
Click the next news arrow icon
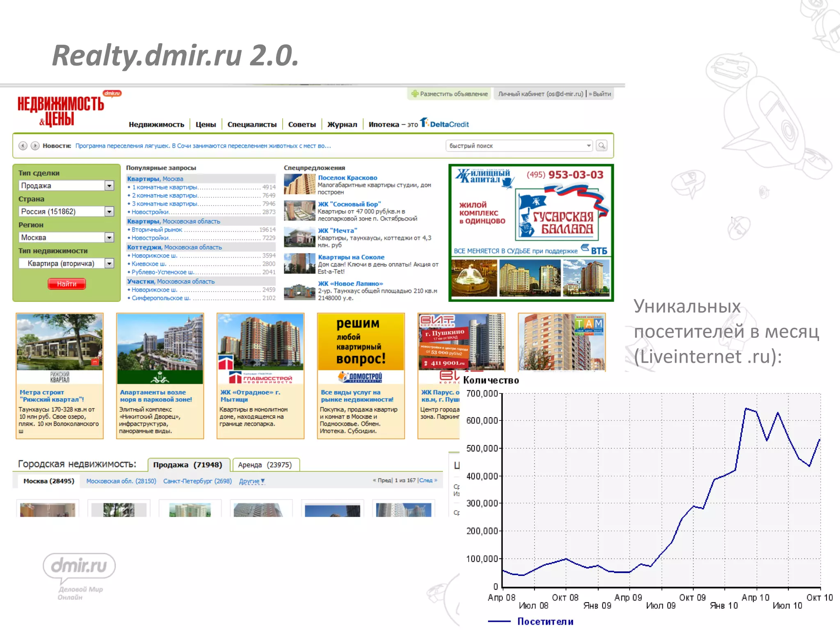35,146
